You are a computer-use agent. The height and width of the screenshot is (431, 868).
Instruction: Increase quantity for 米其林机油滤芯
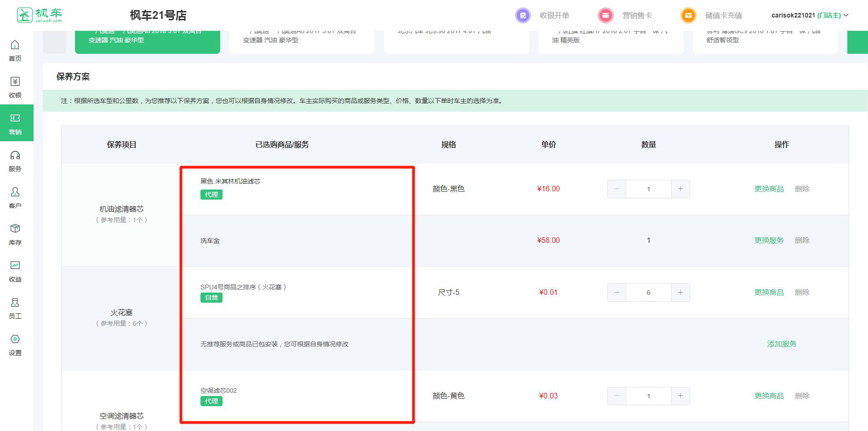click(680, 189)
